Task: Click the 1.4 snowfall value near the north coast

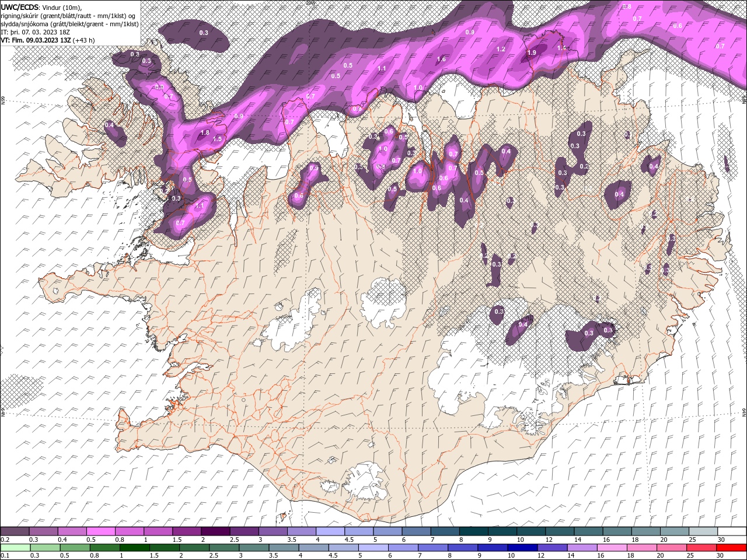Action: [x=562, y=47]
